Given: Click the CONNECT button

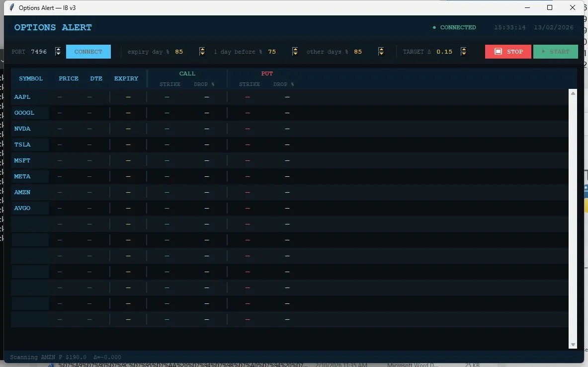Looking at the screenshot, I should [88, 52].
